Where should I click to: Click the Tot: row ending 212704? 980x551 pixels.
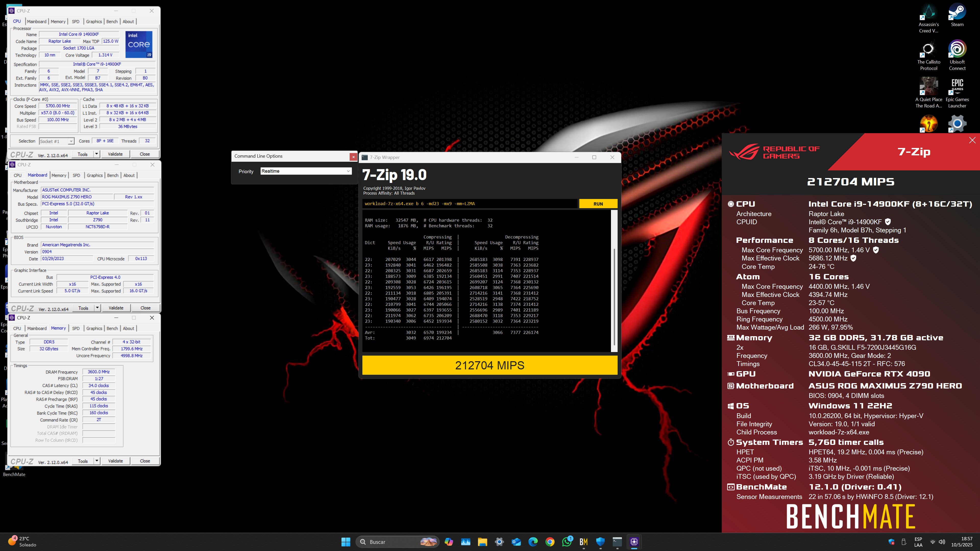tap(408, 338)
